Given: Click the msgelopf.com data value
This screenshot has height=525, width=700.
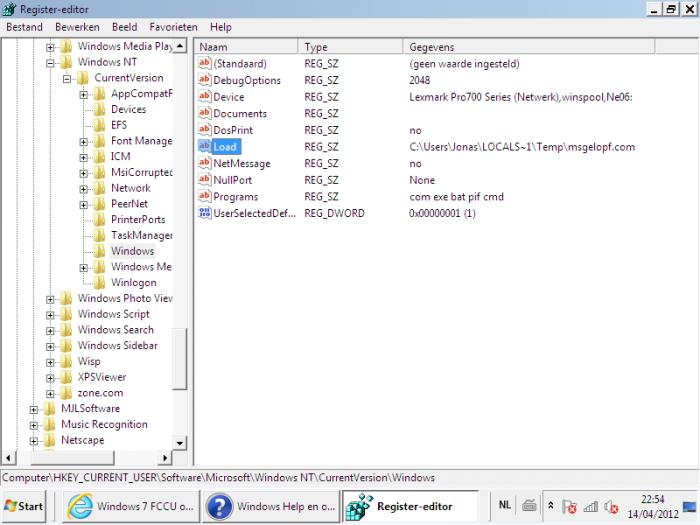Looking at the screenshot, I should [522, 147].
